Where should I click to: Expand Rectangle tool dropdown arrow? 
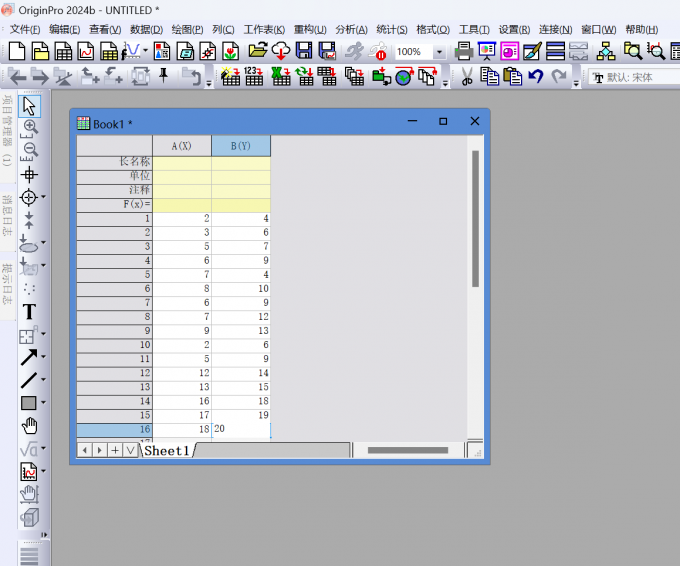(x=43, y=402)
